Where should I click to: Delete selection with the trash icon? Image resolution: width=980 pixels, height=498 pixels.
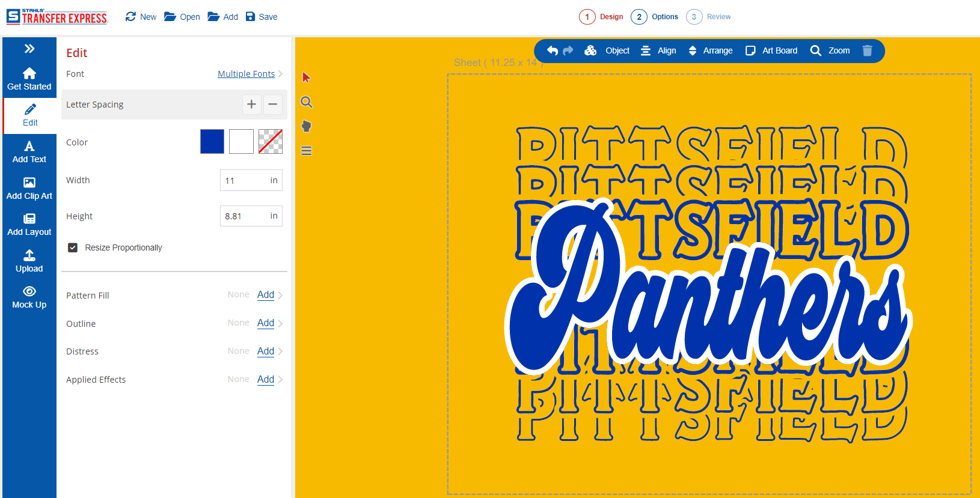click(x=867, y=51)
